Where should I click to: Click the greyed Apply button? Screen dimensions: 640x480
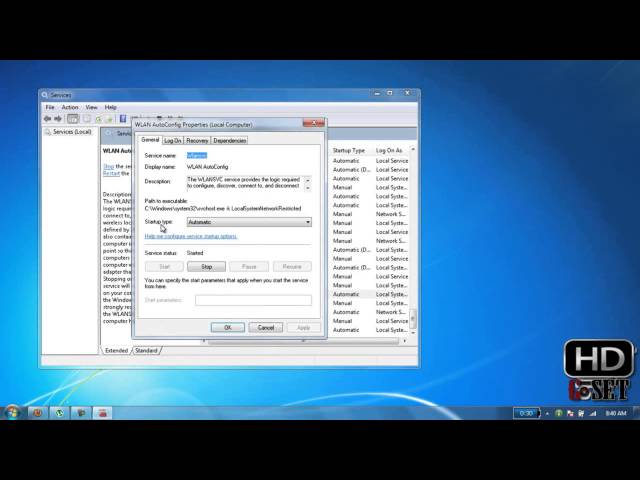[303, 328]
